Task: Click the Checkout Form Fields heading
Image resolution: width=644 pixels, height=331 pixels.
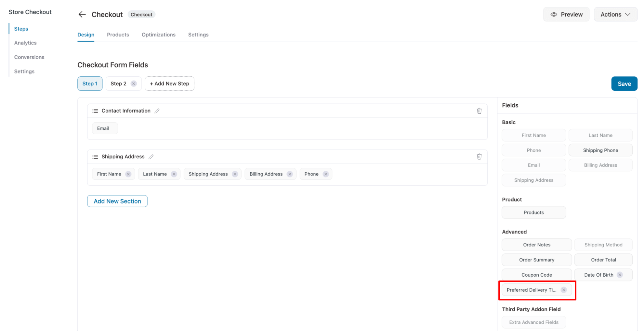Action: coord(113,65)
